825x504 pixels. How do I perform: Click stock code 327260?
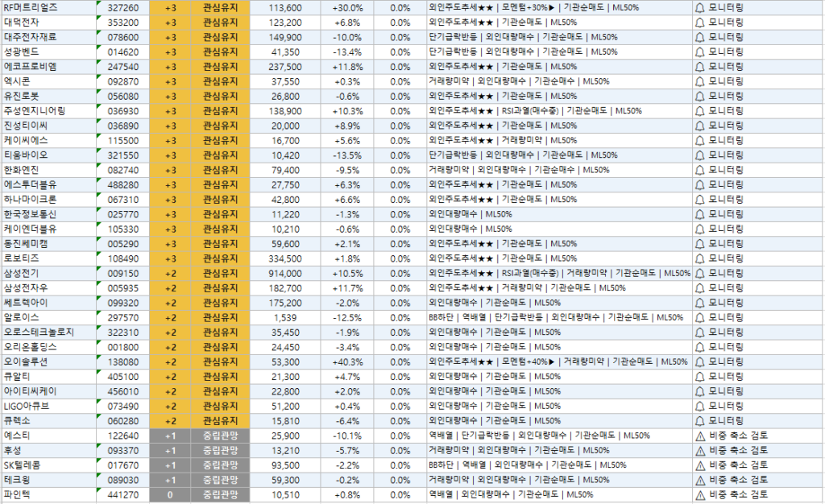pos(123,8)
